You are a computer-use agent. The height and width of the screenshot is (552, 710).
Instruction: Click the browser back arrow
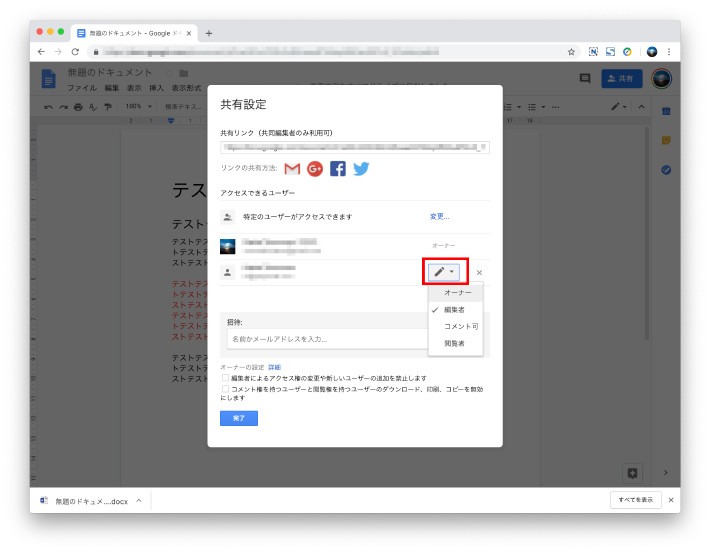click(x=41, y=52)
